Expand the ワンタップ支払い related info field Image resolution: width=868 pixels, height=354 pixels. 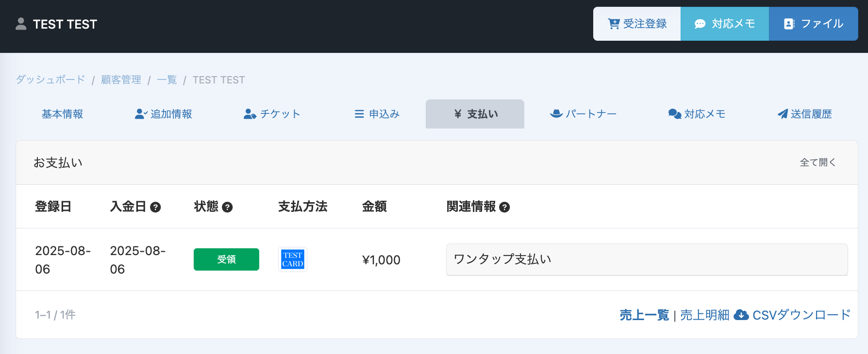click(647, 259)
